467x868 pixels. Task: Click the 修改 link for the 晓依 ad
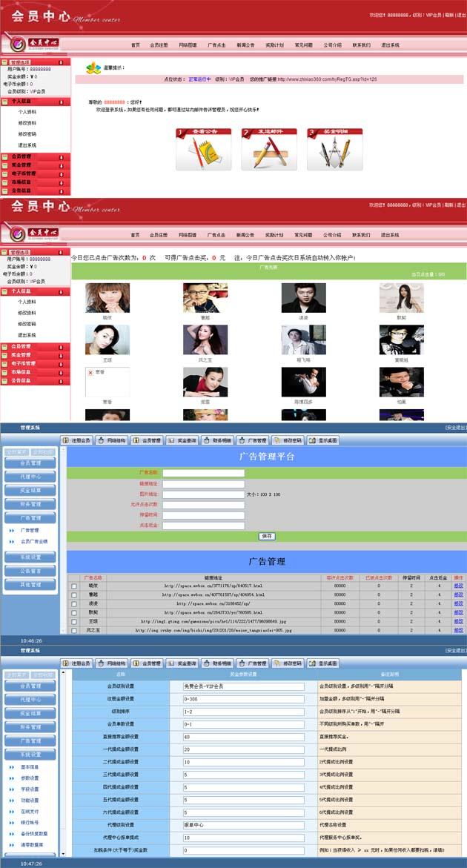[458, 586]
